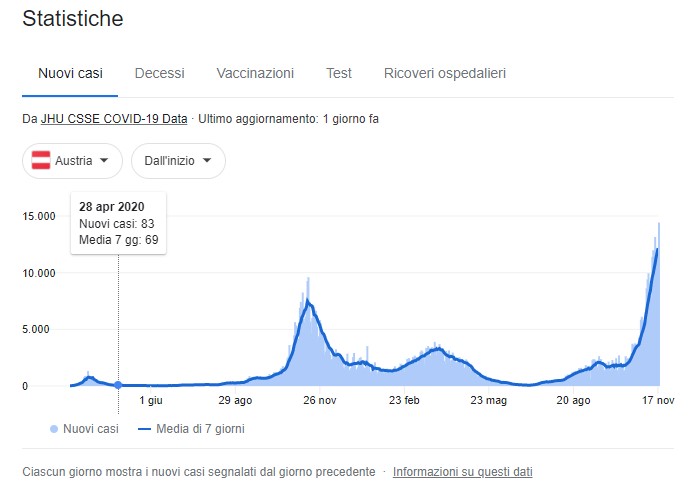Select the Nuovi casi tab
This screenshot has width=695, height=484.
coord(70,73)
